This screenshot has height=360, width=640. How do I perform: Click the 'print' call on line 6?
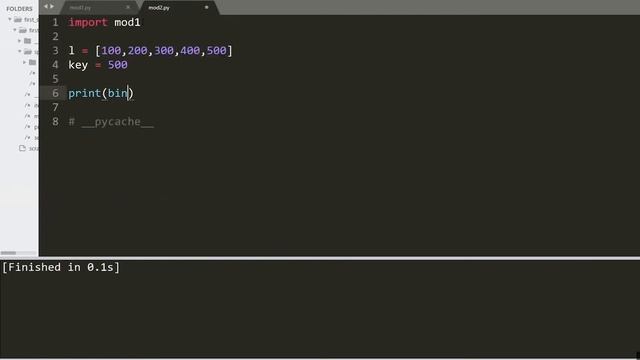pyautogui.click(x=84, y=93)
